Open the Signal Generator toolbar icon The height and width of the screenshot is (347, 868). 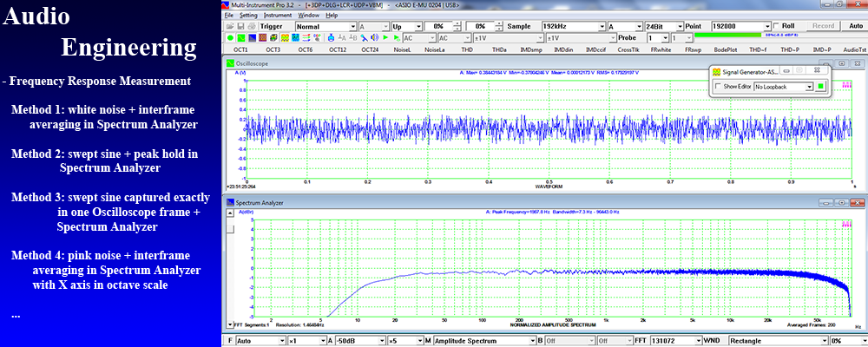[x=285, y=37]
